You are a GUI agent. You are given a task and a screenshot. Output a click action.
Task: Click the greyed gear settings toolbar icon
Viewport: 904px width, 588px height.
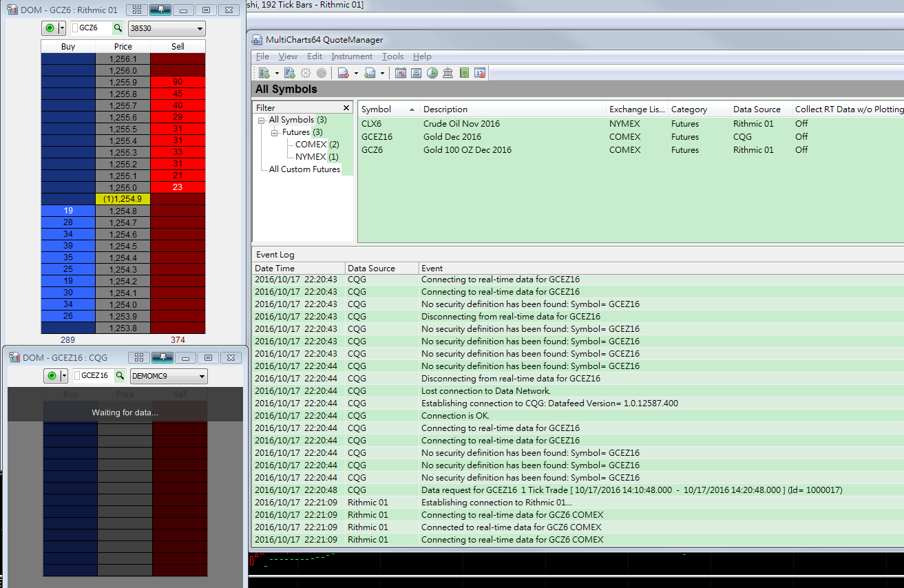click(306, 73)
